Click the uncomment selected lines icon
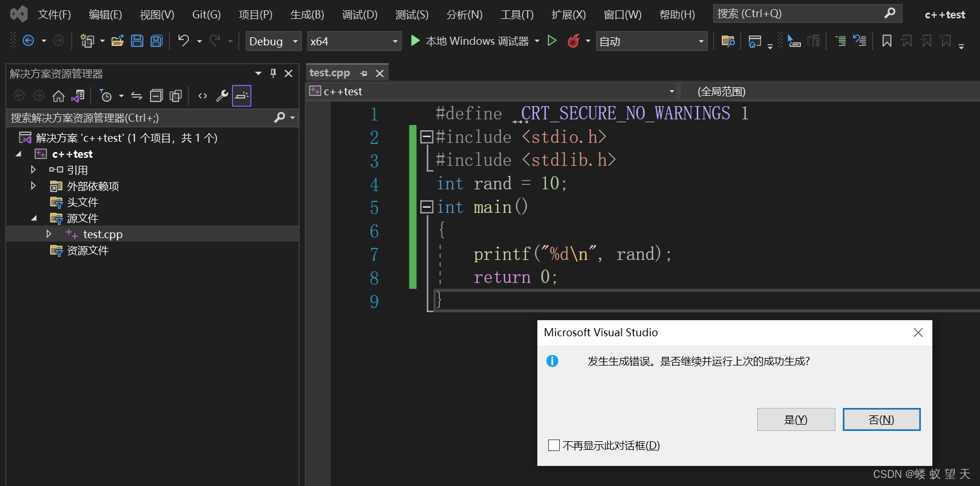The image size is (980, 486). [x=859, y=41]
